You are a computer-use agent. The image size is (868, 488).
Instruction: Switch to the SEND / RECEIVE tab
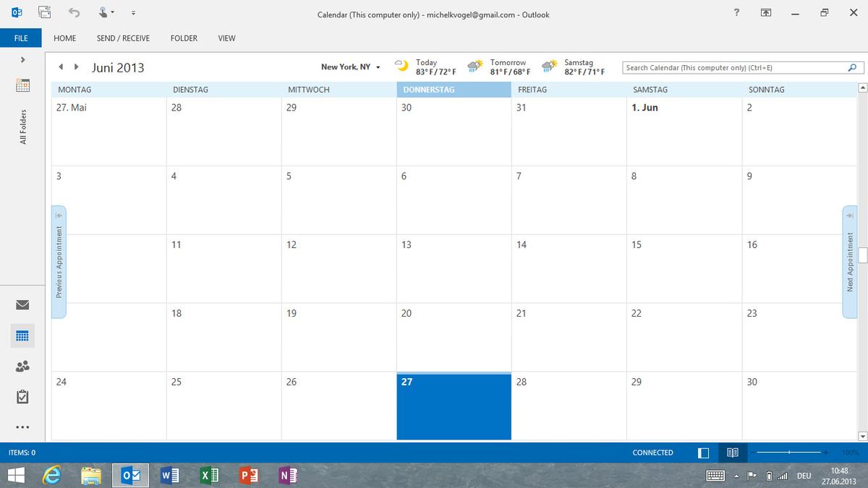[x=123, y=38]
